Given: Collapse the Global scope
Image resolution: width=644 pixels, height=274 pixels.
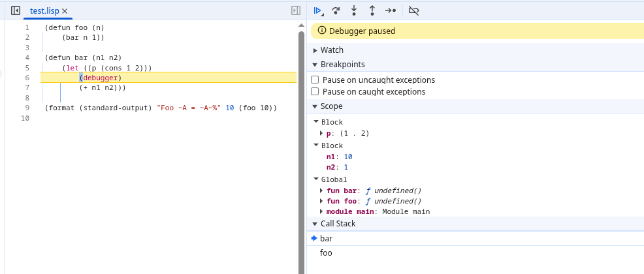Looking at the screenshot, I should point(316,179).
